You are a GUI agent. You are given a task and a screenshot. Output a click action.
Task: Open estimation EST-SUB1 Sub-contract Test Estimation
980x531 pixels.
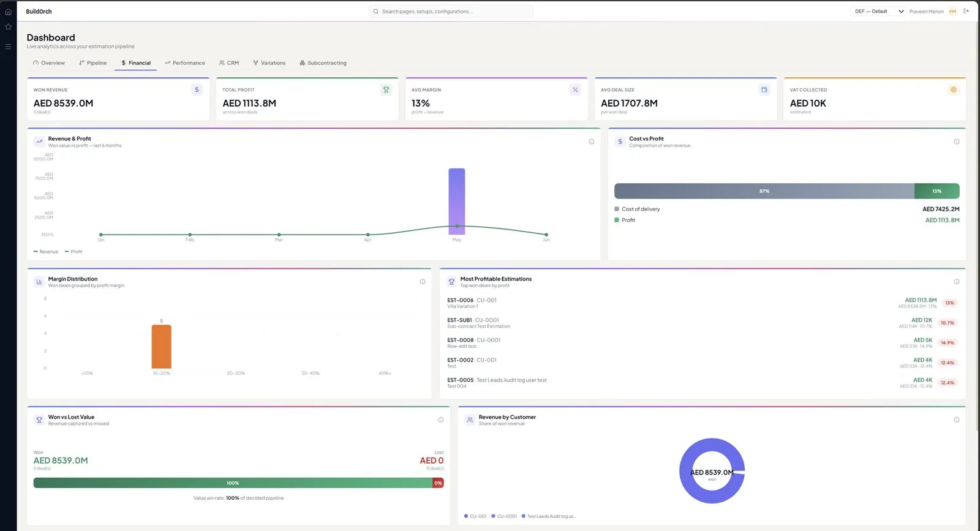tap(702, 323)
